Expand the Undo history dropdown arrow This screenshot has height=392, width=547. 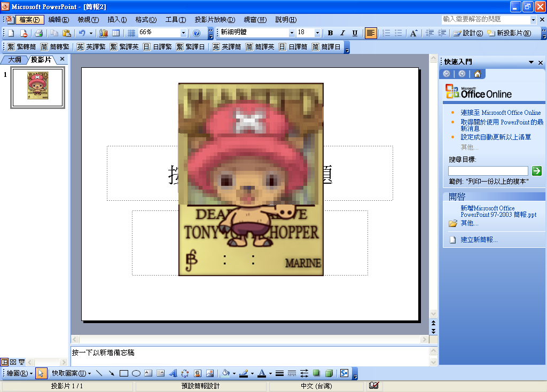click(x=91, y=33)
